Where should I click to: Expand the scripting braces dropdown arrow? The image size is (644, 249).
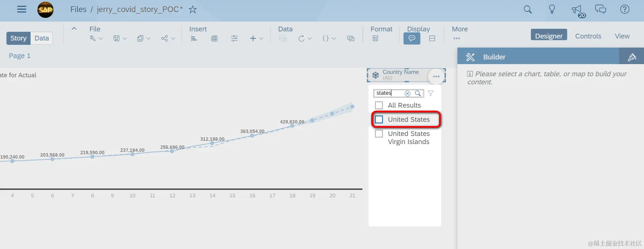click(334, 38)
